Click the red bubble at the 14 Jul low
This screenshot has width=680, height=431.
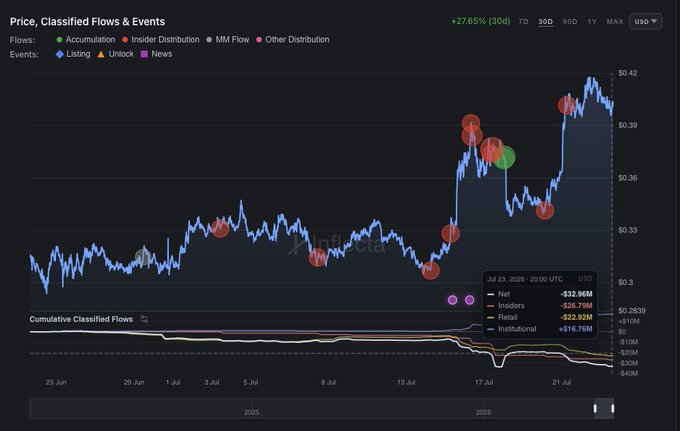[x=431, y=271]
